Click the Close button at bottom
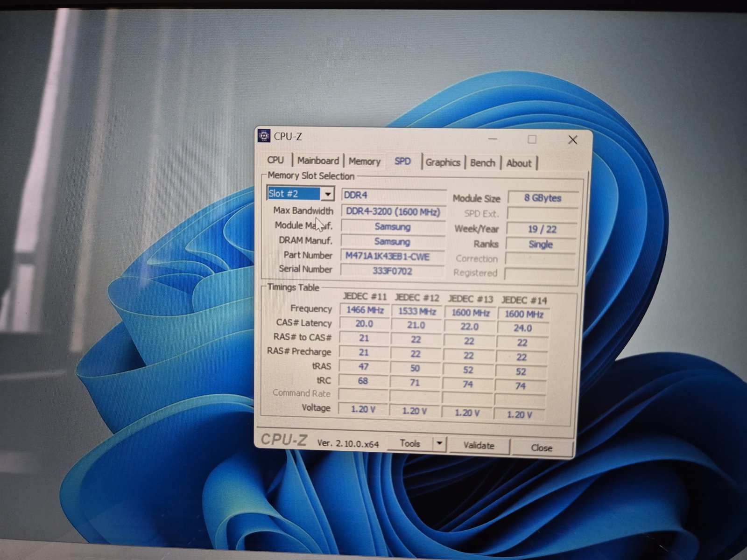This screenshot has width=747, height=560. (x=542, y=448)
